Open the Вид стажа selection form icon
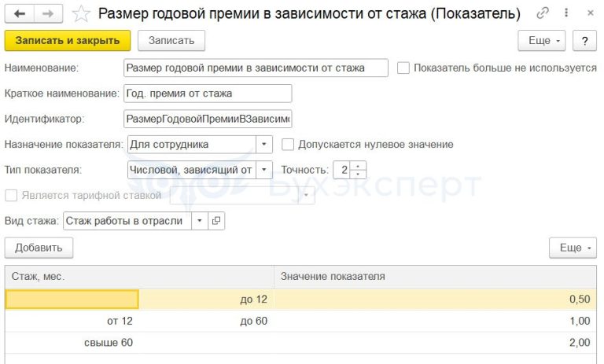The width and height of the screenshot is (604, 364). (x=217, y=221)
